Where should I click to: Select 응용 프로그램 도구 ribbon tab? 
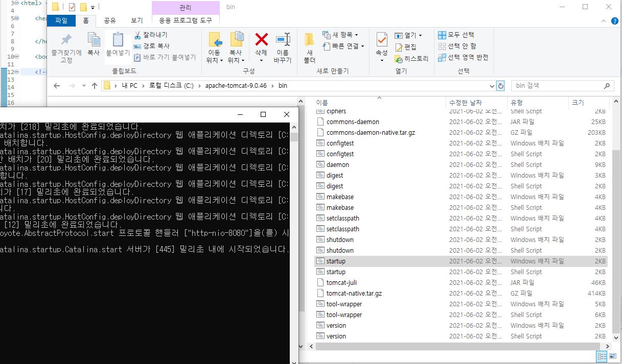pyautogui.click(x=186, y=20)
